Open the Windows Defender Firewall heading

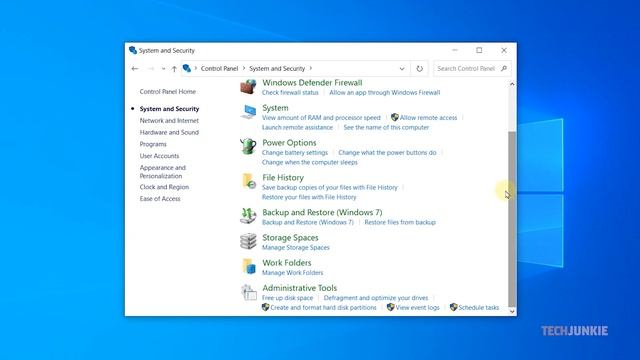pyautogui.click(x=312, y=82)
